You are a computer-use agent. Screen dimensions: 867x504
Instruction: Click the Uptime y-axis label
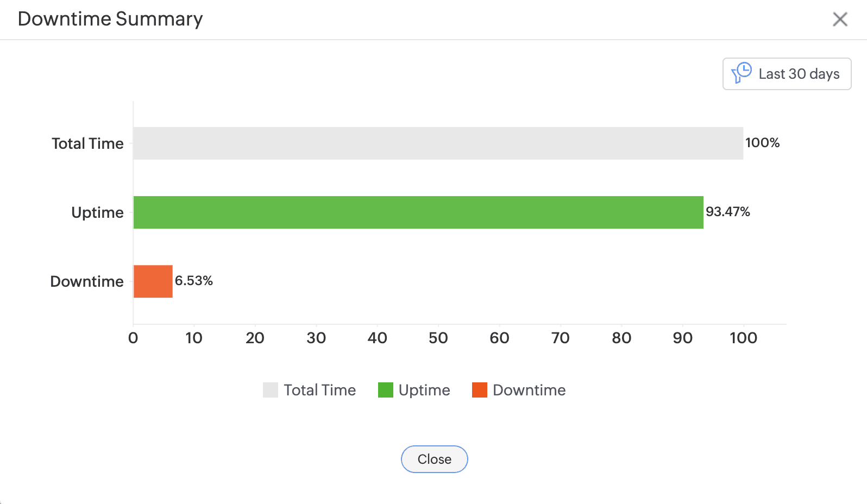coord(97,212)
